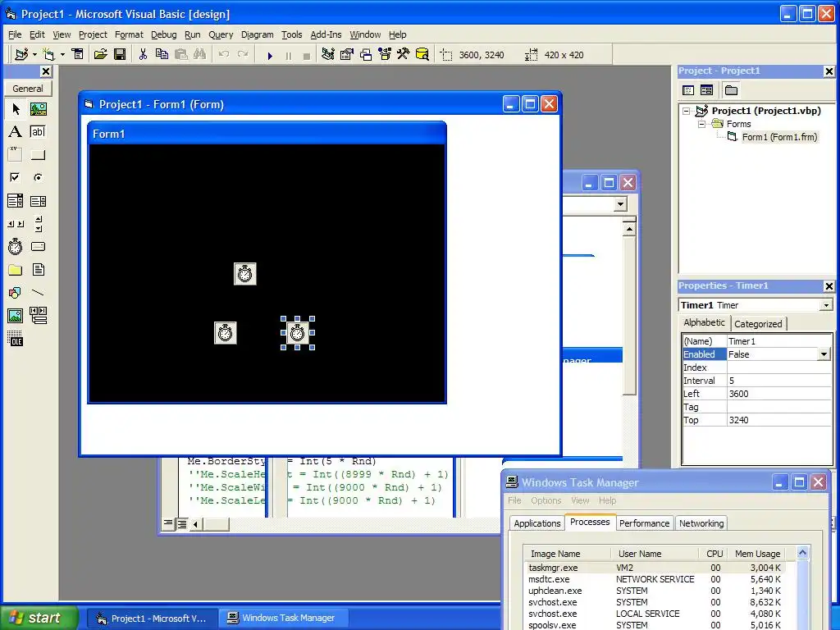This screenshot has height=630, width=840.
Task: Select the Shape tool in toolbox
Action: point(16,293)
